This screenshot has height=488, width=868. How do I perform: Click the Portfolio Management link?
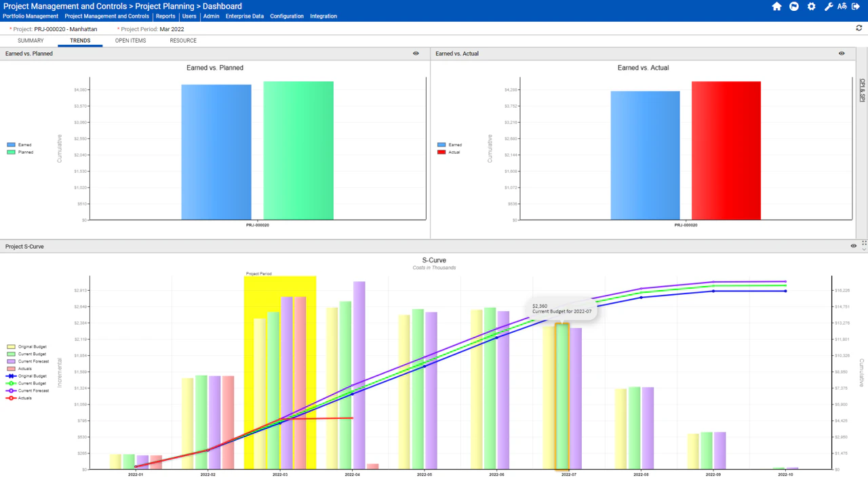click(x=31, y=16)
